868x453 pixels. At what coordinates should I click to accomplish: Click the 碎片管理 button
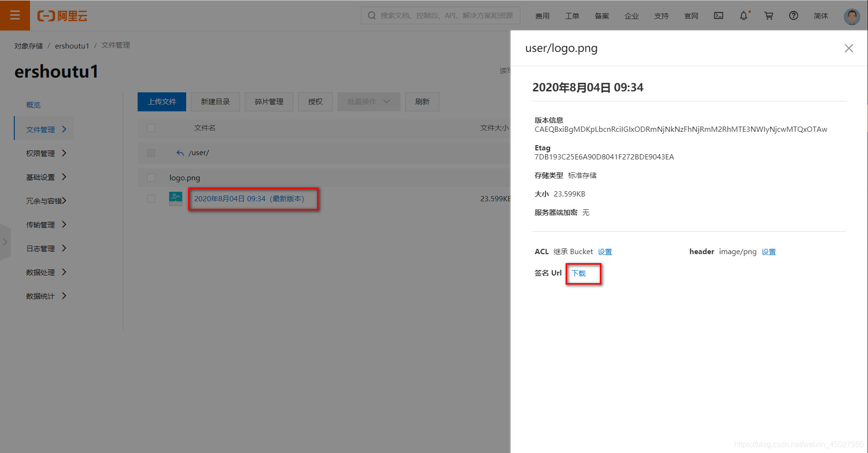point(269,102)
